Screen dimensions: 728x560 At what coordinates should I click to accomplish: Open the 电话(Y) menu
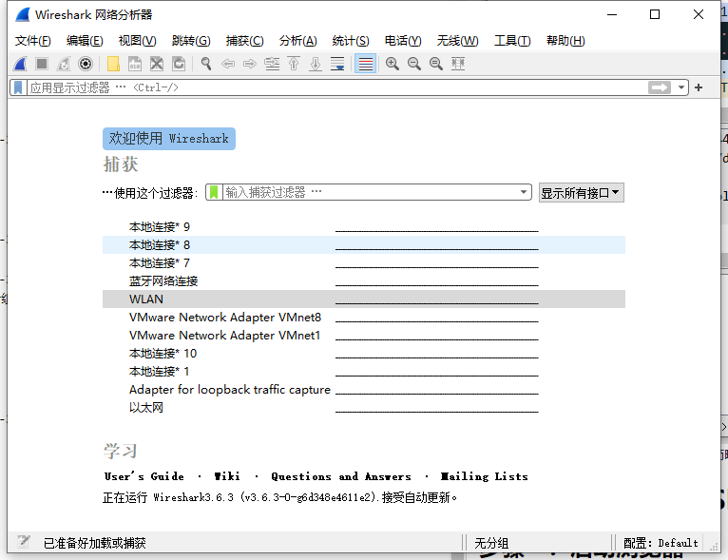403,41
